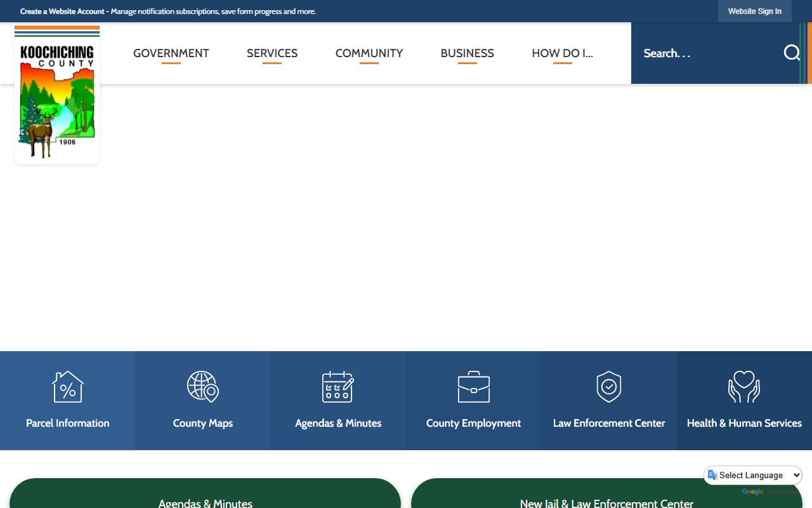Open the How Do I... menu
This screenshot has width=812, height=508.
[x=563, y=53]
